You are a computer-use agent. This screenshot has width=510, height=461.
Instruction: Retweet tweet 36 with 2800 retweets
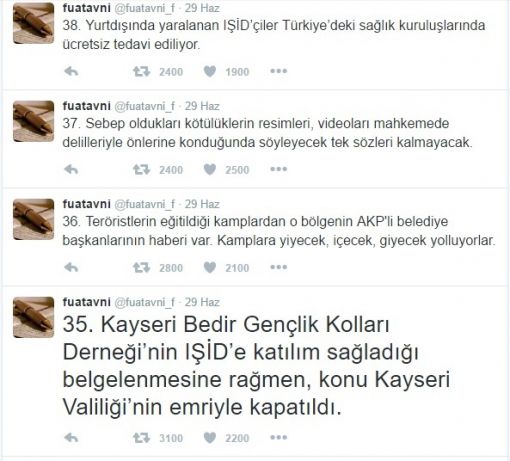(142, 267)
